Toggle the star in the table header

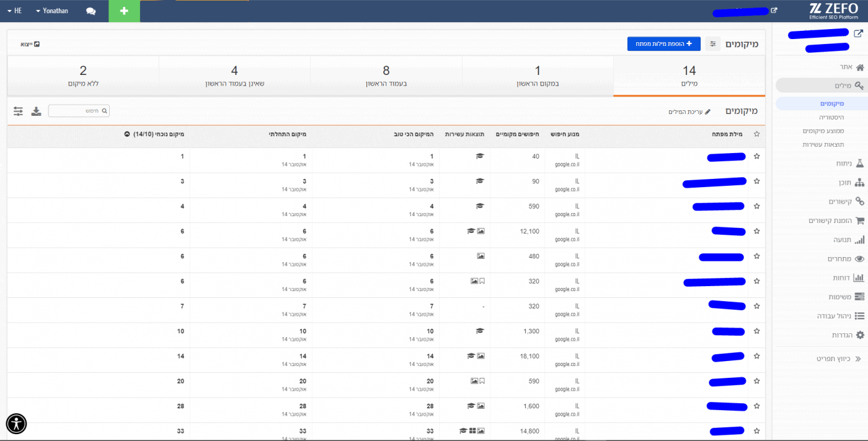coord(756,134)
